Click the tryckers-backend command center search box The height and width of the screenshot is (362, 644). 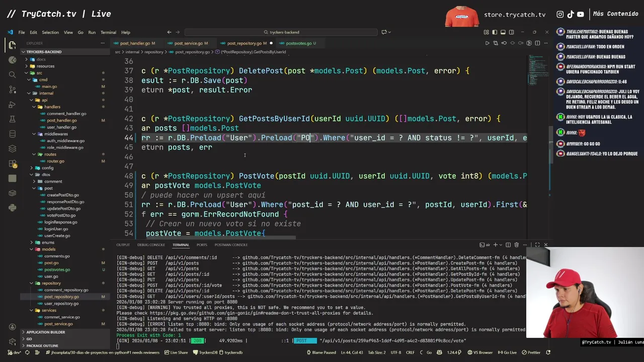(282, 32)
